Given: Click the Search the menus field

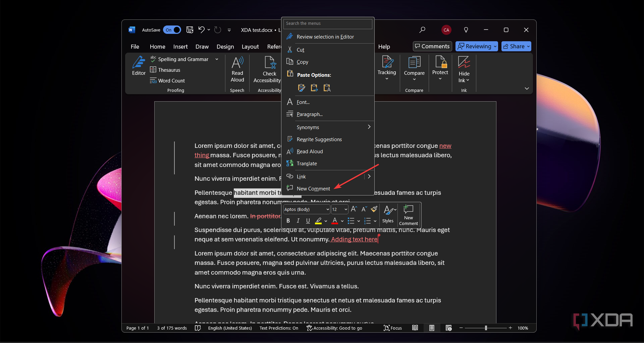Looking at the screenshot, I should 328,23.
